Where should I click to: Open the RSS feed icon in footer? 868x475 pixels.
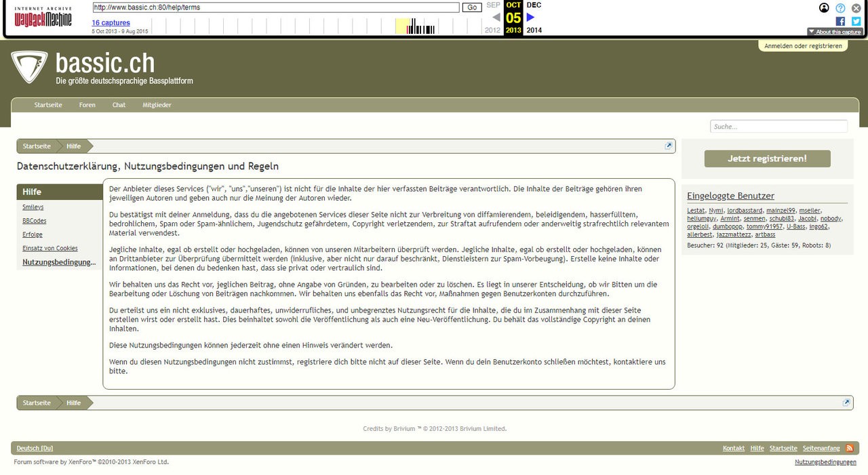coord(850,448)
